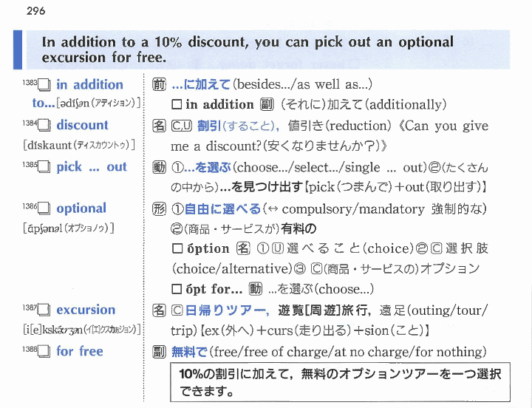This screenshot has height=408, width=532.
Task: Click the page number 296
Action: pyautogui.click(x=35, y=11)
